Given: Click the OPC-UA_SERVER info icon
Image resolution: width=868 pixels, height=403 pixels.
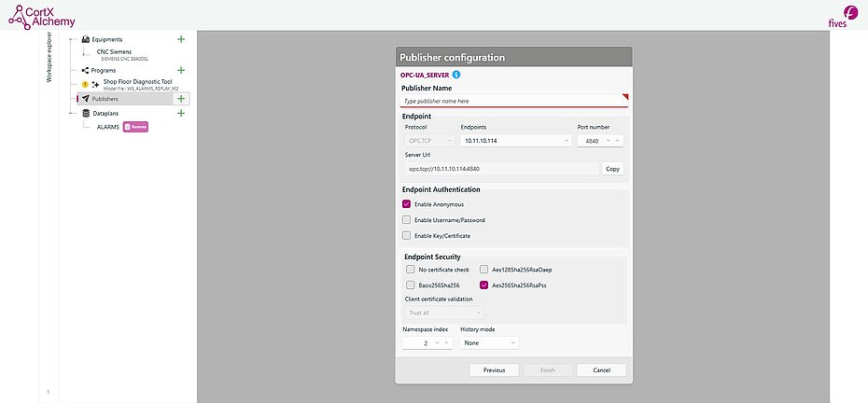Looking at the screenshot, I should (456, 74).
